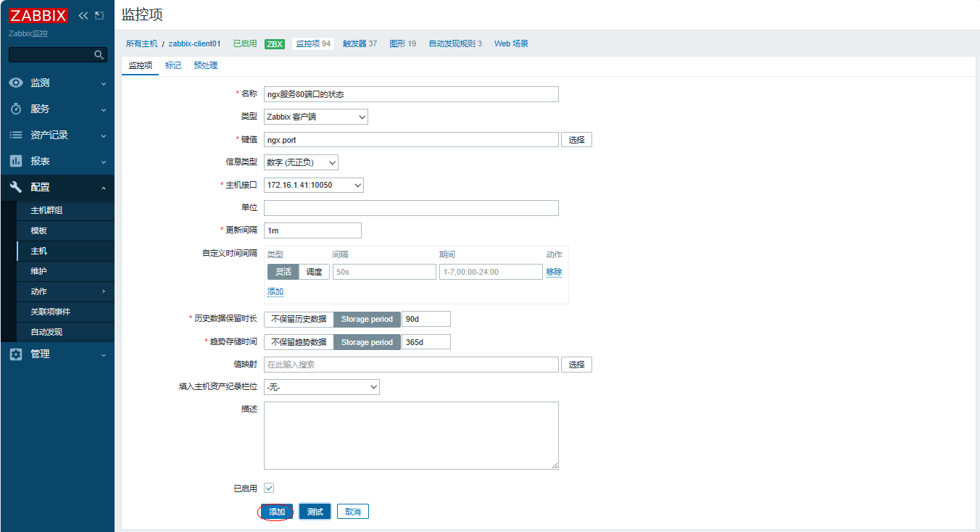
Task: Click the 测试 button
Action: click(x=315, y=512)
